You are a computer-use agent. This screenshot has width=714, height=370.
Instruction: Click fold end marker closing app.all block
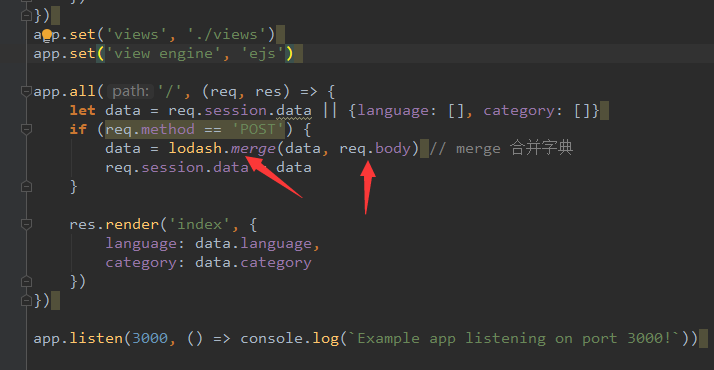(26, 300)
